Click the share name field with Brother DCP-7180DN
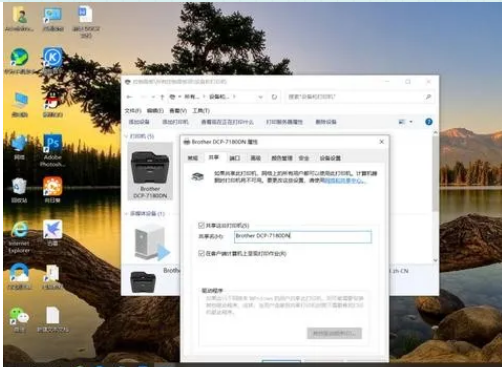The image size is (502, 367). (x=303, y=236)
